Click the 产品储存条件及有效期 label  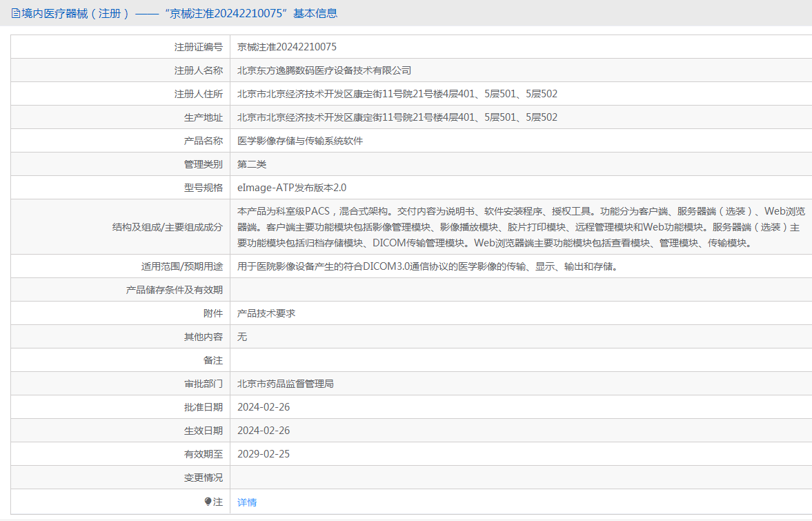click(174, 290)
